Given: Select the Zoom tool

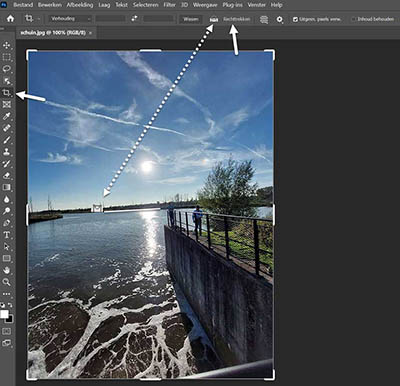Looking at the screenshot, I should click(x=6, y=282).
